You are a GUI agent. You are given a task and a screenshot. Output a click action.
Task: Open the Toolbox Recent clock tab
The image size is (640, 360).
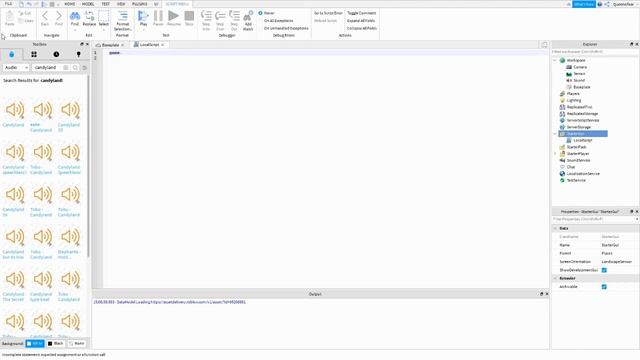56,54
